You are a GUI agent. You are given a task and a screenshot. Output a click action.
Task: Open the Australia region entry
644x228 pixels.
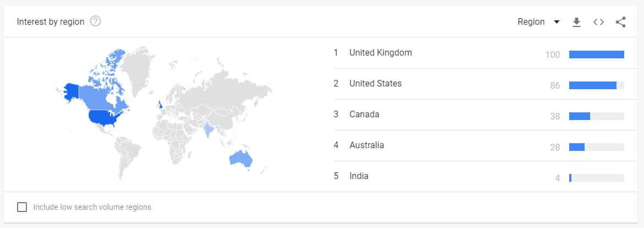[x=367, y=145]
